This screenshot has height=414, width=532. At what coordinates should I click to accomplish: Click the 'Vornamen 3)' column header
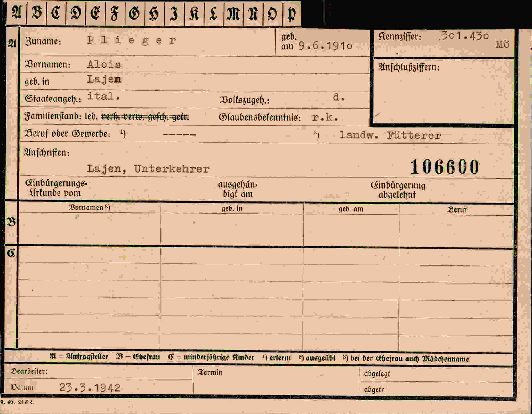click(x=89, y=207)
